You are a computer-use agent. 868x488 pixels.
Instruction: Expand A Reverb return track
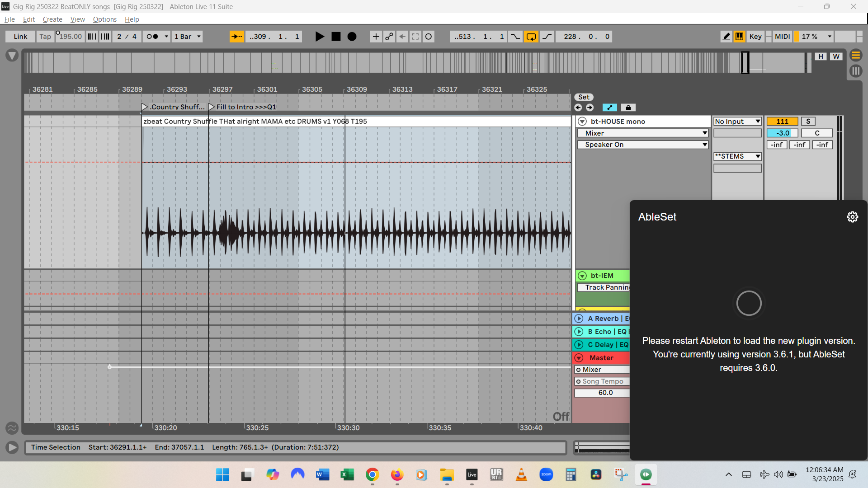click(579, 319)
